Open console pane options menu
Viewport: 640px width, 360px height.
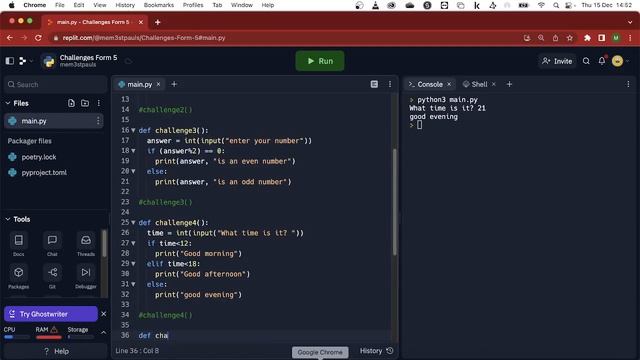(x=628, y=84)
